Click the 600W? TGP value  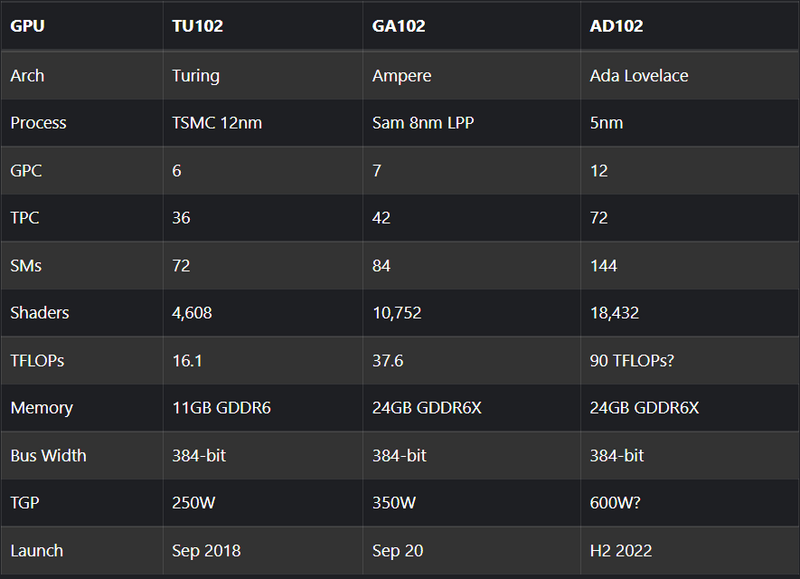pos(615,503)
